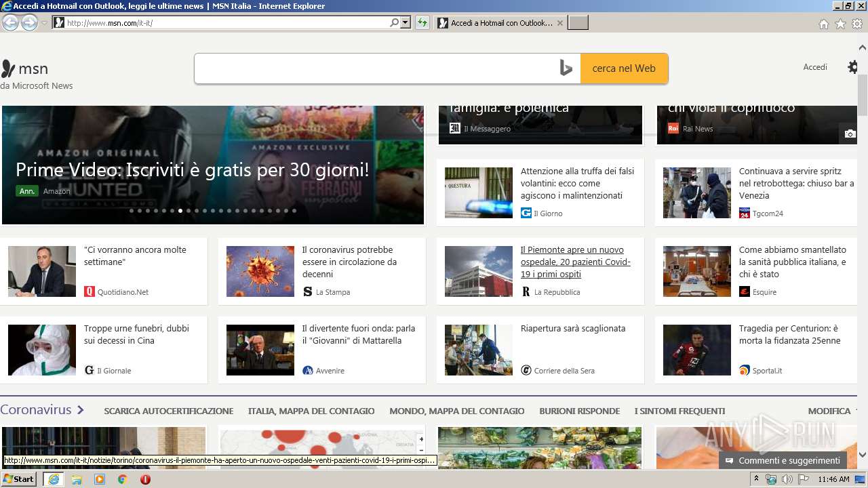Open Troppe urne funebri Cina article
The height and width of the screenshot is (488, 868).
pos(136,334)
